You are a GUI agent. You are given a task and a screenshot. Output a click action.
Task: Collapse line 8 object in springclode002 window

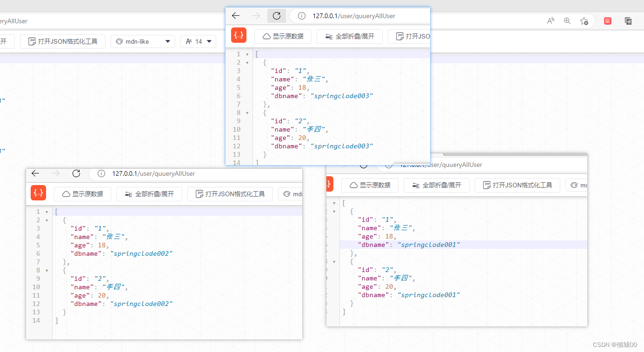(x=46, y=270)
